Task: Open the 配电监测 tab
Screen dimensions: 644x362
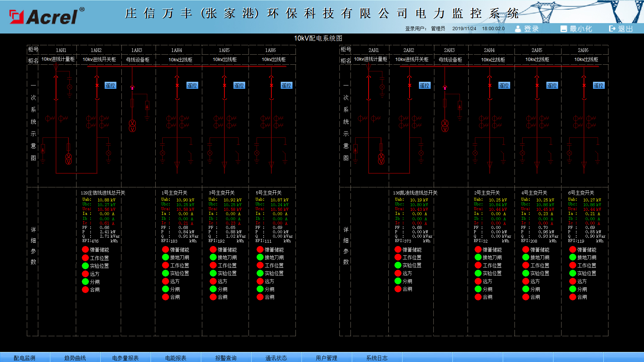Action: point(25,357)
